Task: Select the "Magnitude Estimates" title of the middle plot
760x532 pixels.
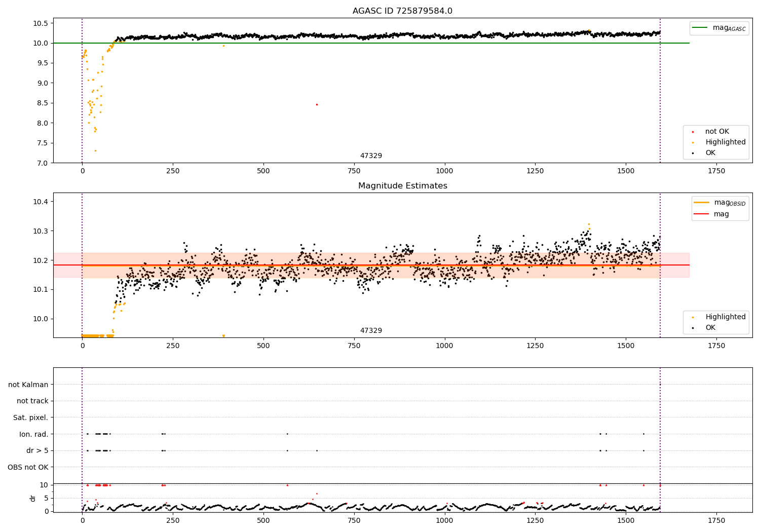Action: (x=402, y=186)
